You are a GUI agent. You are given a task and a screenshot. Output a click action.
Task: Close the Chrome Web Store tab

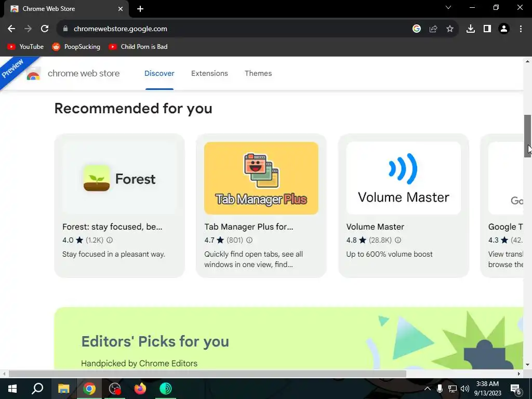click(121, 9)
